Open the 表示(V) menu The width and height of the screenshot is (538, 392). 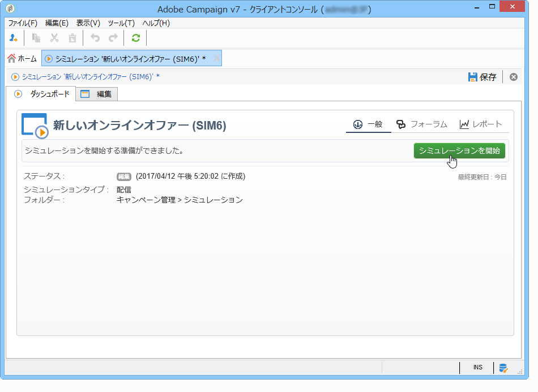tap(88, 23)
